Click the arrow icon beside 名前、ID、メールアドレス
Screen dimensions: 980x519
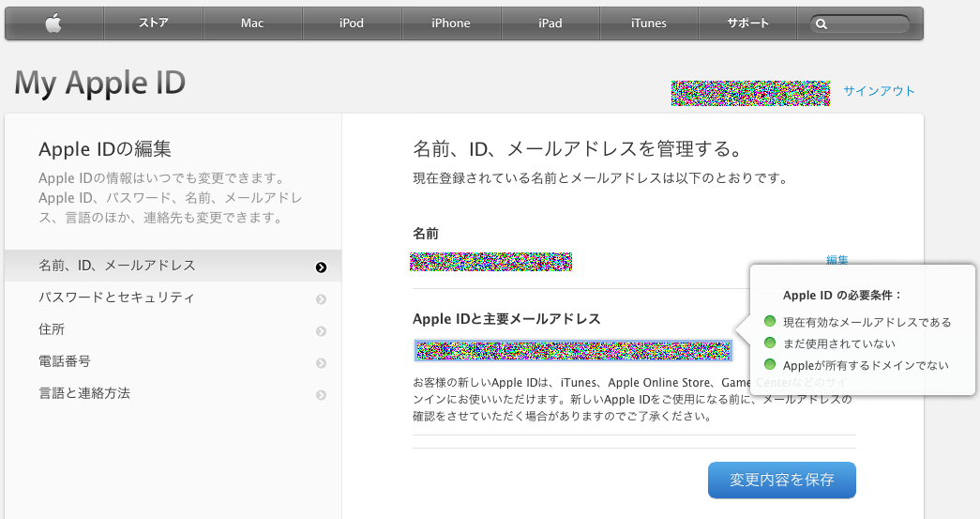coord(322,267)
